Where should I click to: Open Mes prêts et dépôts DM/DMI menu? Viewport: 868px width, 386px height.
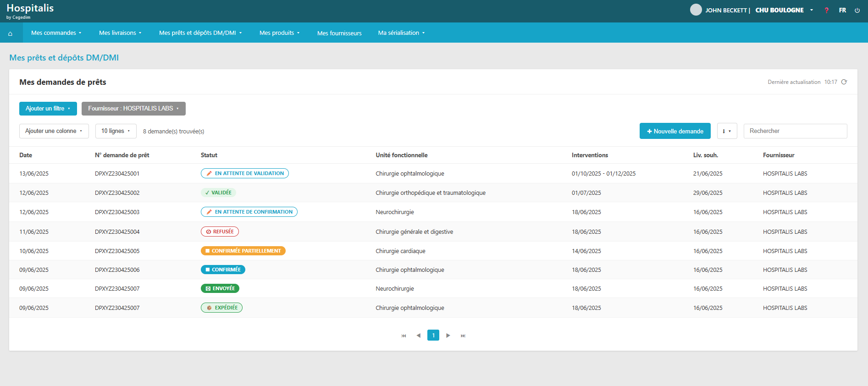click(x=200, y=33)
